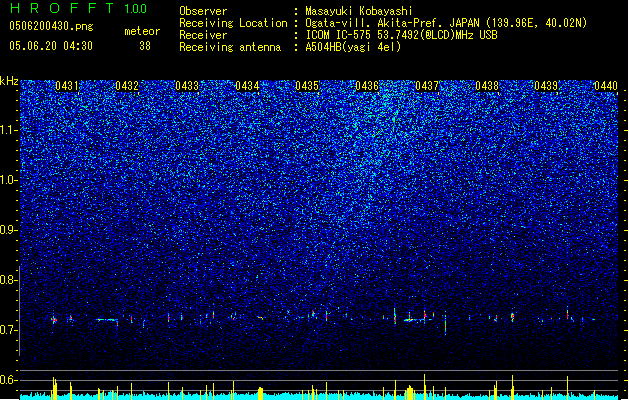Select the file name 0506200430.png
This screenshot has height=400, width=629.
pyautogui.click(x=51, y=26)
